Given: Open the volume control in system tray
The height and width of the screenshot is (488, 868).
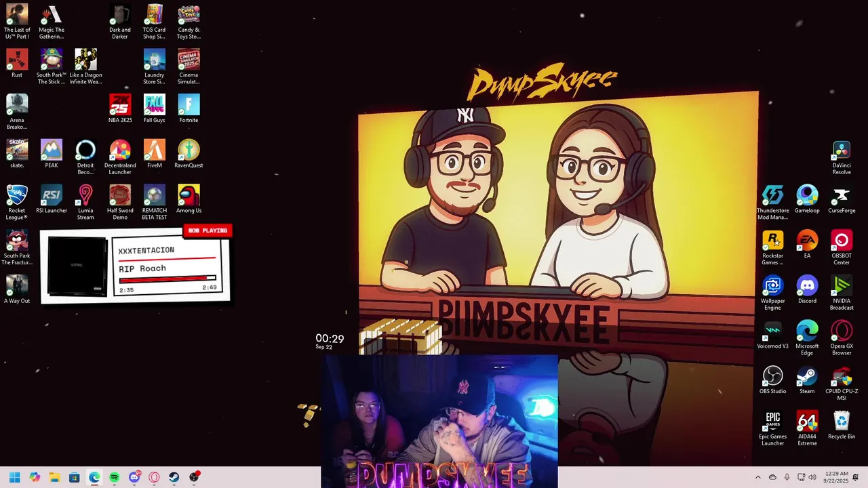Looking at the screenshot, I should coord(812,477).
